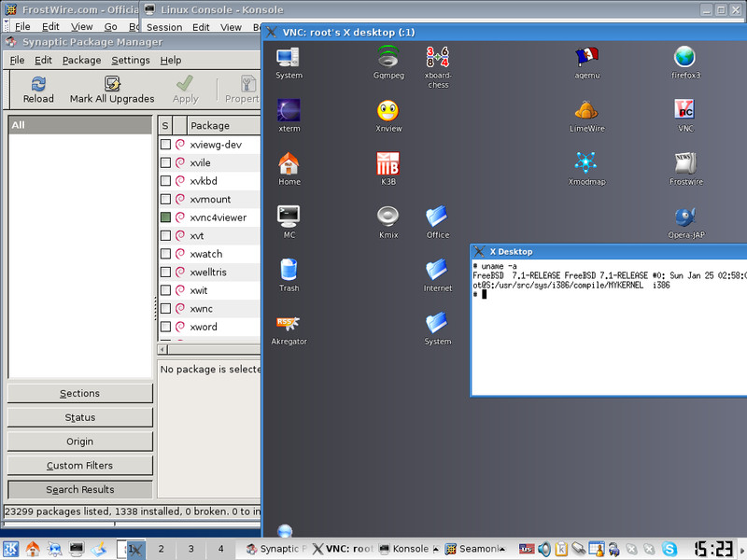The width and height of the screenshot is (747, 560).
Task: Open Office folder icon
Action: coord(437,217)
